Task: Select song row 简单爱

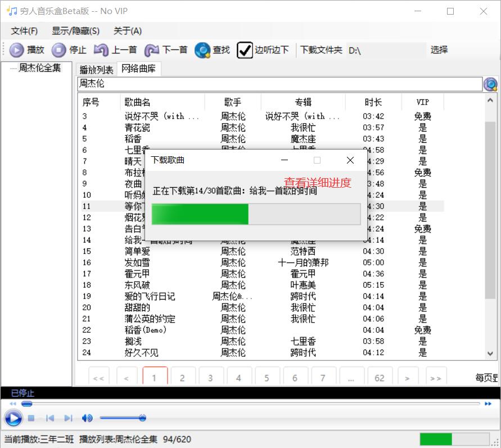Action: click(x=262, y=251)
